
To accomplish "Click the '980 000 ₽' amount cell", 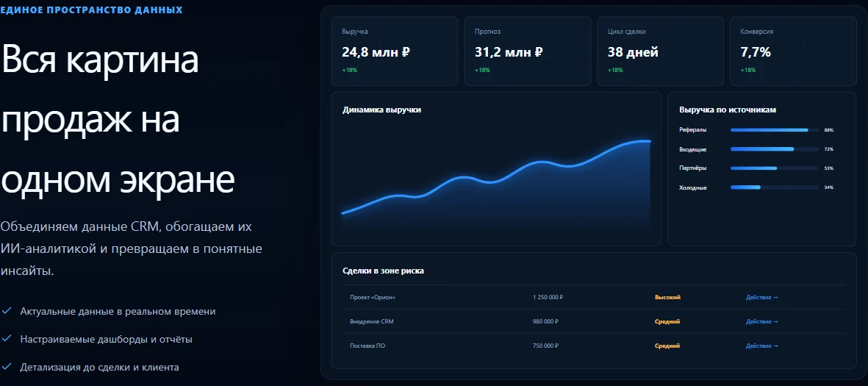I will [545, 322].
